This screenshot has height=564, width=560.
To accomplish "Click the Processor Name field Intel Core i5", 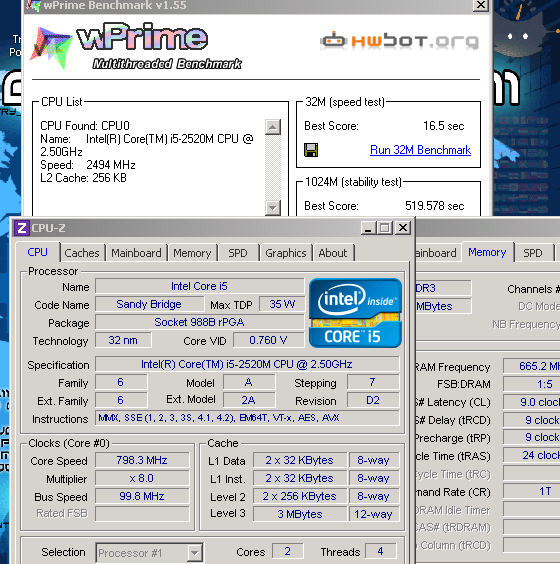I will (x=200, y=286).
